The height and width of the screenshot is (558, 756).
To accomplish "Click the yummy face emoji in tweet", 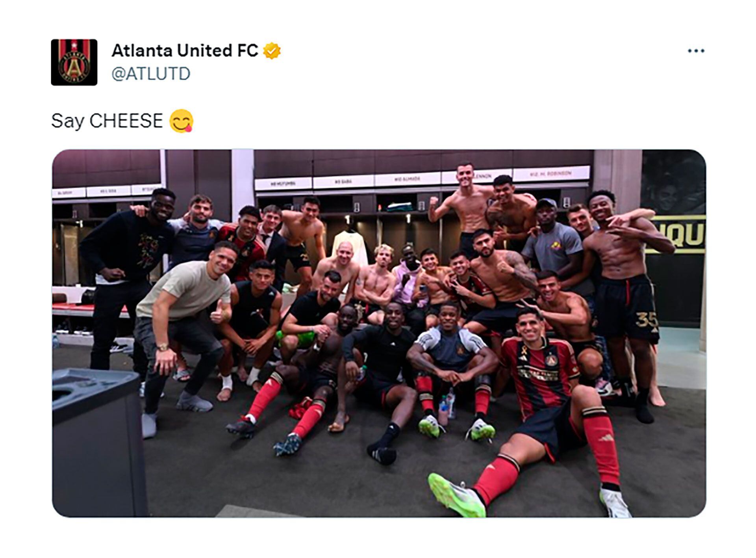I will pos(182,121).
